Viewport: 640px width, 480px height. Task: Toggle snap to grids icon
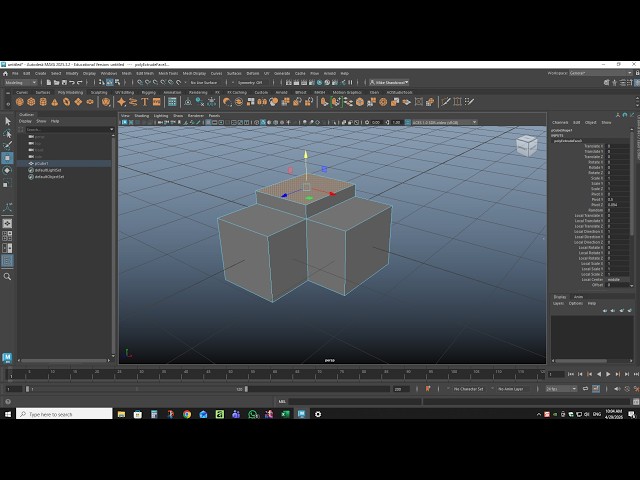pyautogui.click(x=140, y=82)
